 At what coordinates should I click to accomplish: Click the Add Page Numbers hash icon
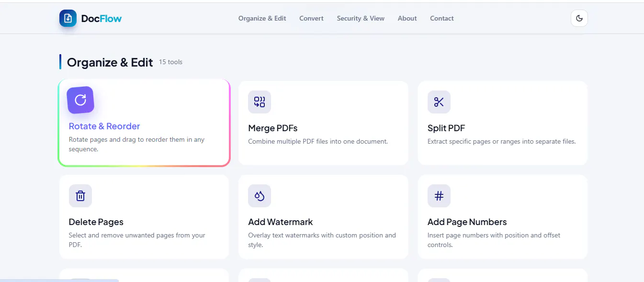(x=439, y=196)
